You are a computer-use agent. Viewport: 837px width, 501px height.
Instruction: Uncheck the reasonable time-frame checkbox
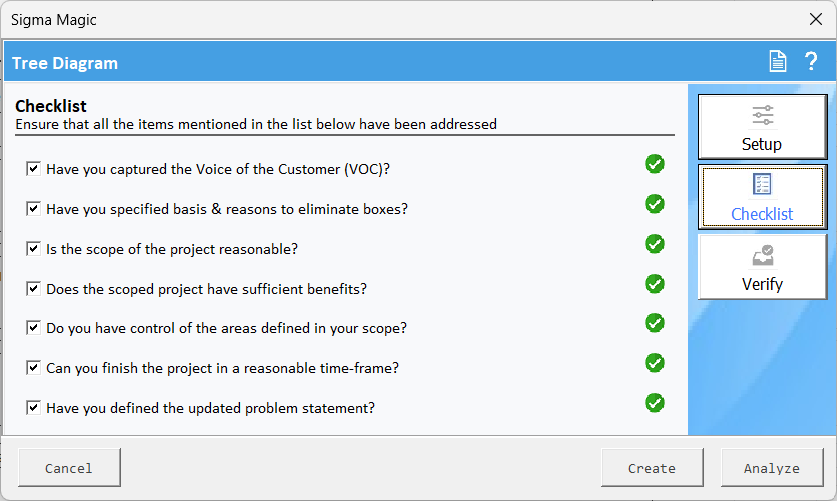(33, 368)
